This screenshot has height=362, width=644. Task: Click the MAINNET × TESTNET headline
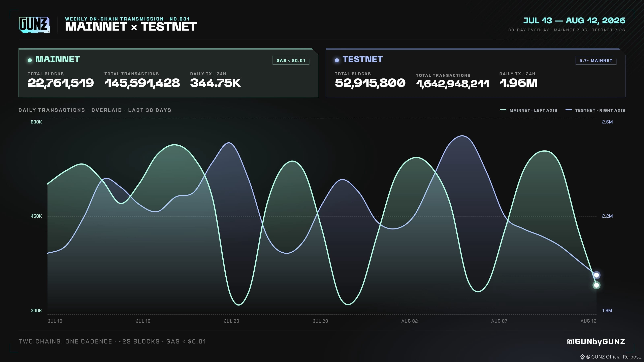[x=131, y=27]
